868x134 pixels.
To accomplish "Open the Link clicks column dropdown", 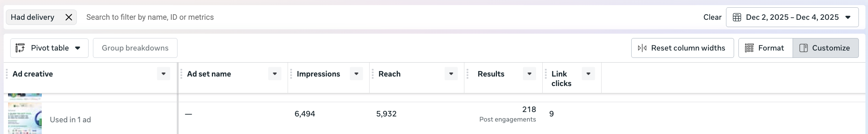I will click(x=588, y=74).
